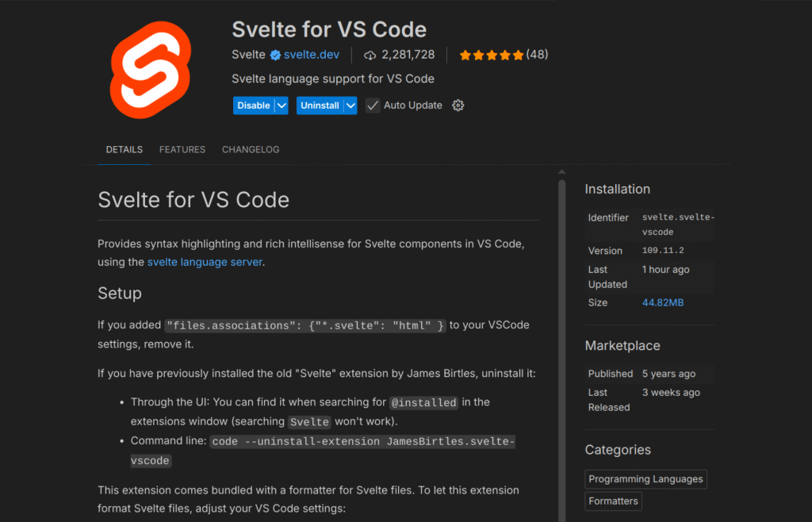Click the README vertical scrollbar
812x522 pixels.
[562, 317]
